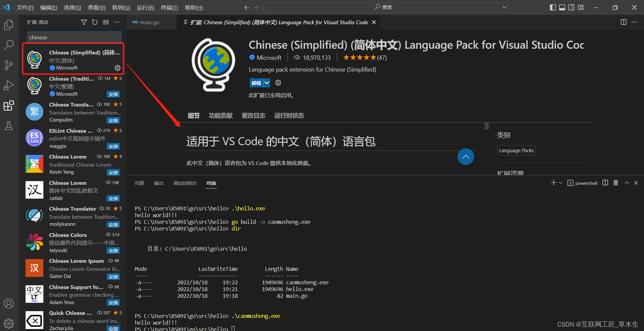Refresh the extensions list
The height and width of the screenshot is (331, 644).
(95, 22)
